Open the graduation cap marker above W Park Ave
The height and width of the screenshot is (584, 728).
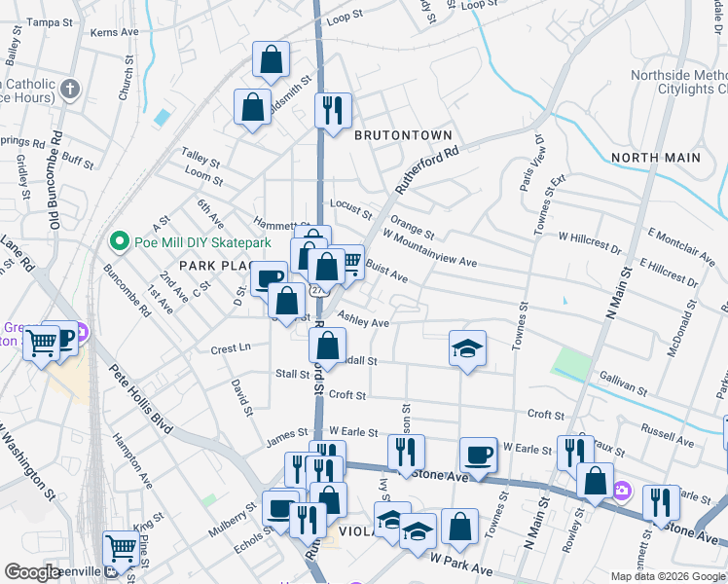pos(418,534)
